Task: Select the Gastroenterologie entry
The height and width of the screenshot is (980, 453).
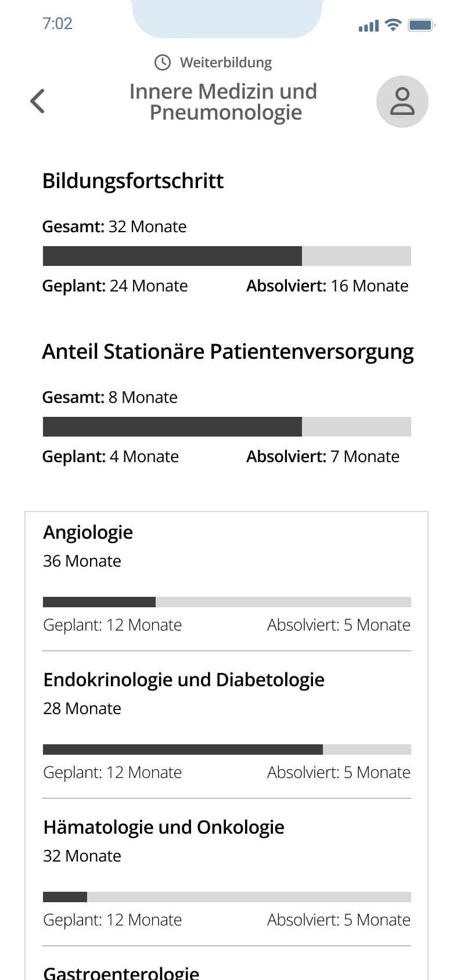Action: click(121, 972)
